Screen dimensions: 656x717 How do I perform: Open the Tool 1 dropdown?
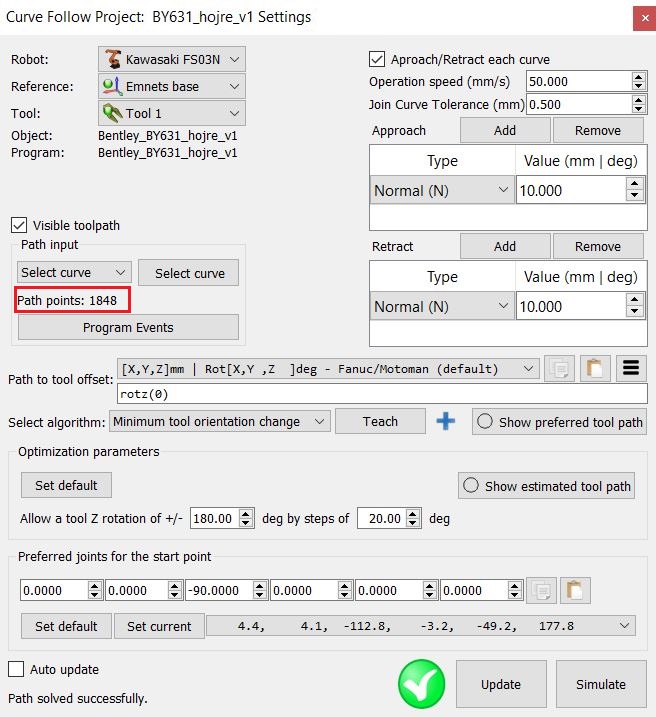pos(171,113)
